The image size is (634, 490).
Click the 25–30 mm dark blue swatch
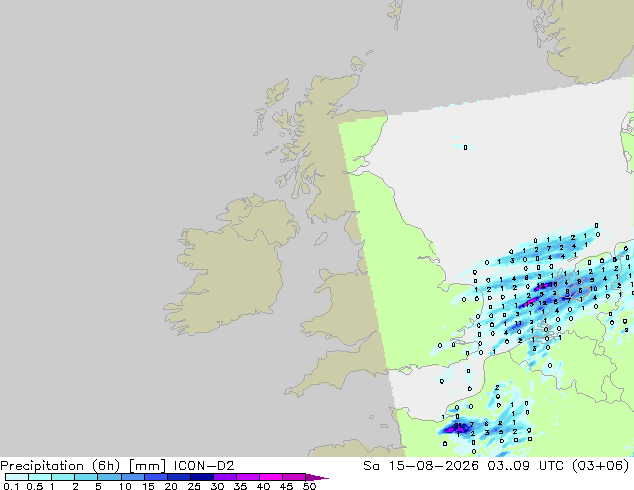202,477
